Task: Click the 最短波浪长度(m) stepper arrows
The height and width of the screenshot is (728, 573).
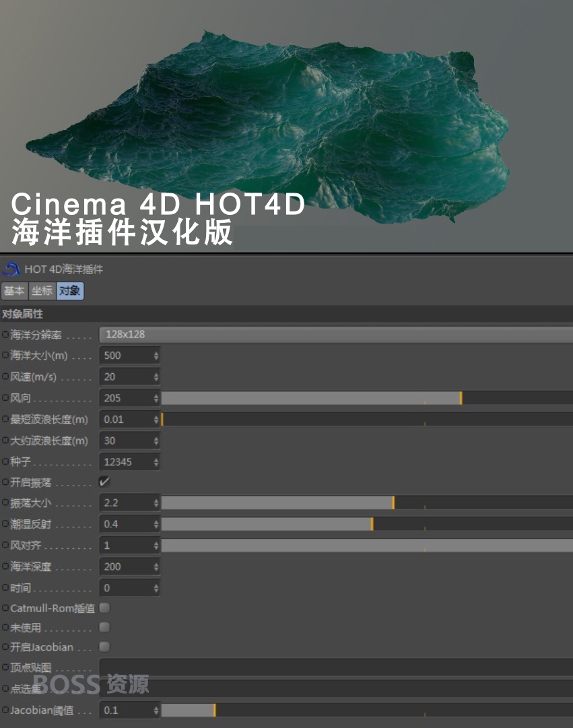Action: pyautogui.click(x=156, y=420)
